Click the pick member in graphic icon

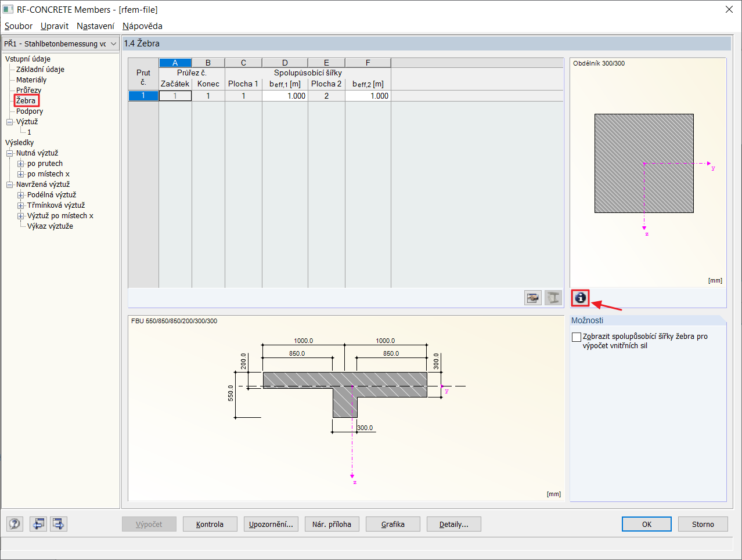click(533, 298)
